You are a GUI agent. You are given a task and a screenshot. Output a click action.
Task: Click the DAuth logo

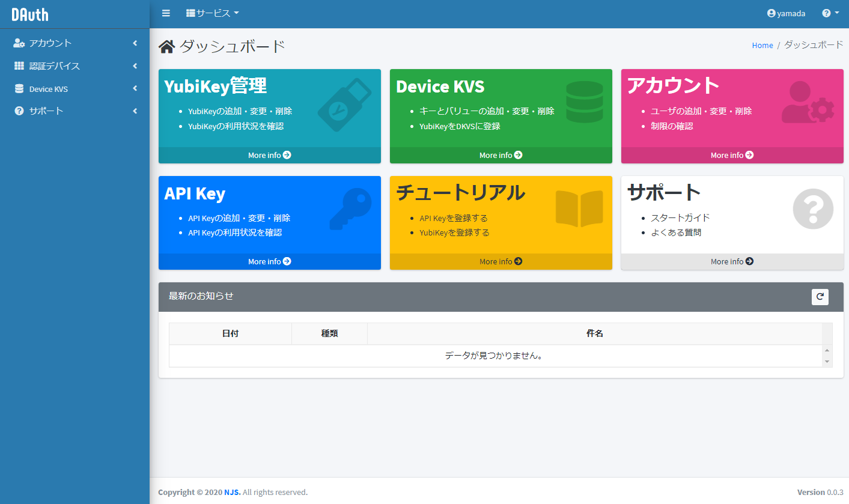30,14
